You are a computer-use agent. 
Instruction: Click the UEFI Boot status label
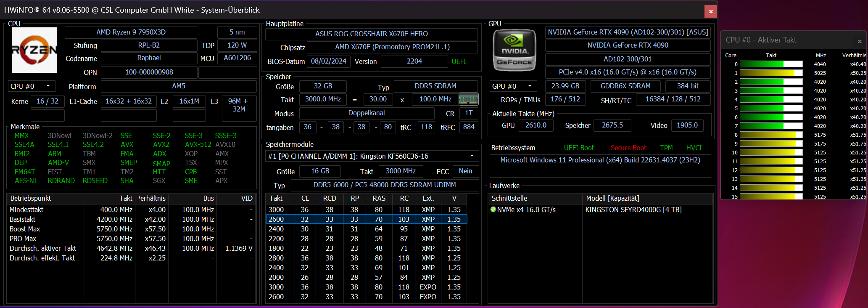[x=579, y=148]
